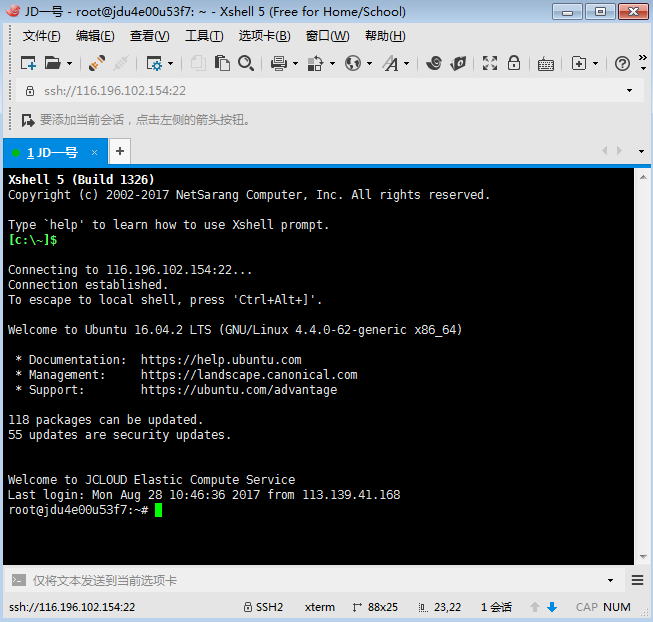Open the 选项卡(B) menu

tap(264, 36)
